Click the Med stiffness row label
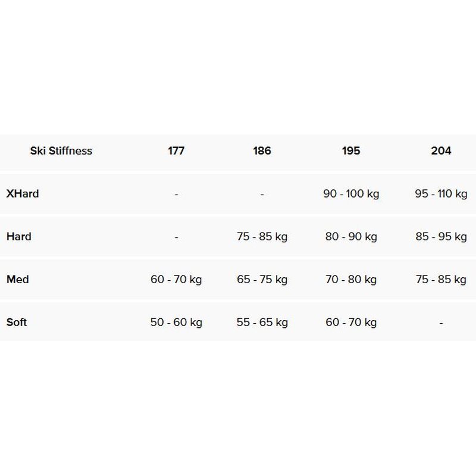476x476 pixels. tap(18, 279)
